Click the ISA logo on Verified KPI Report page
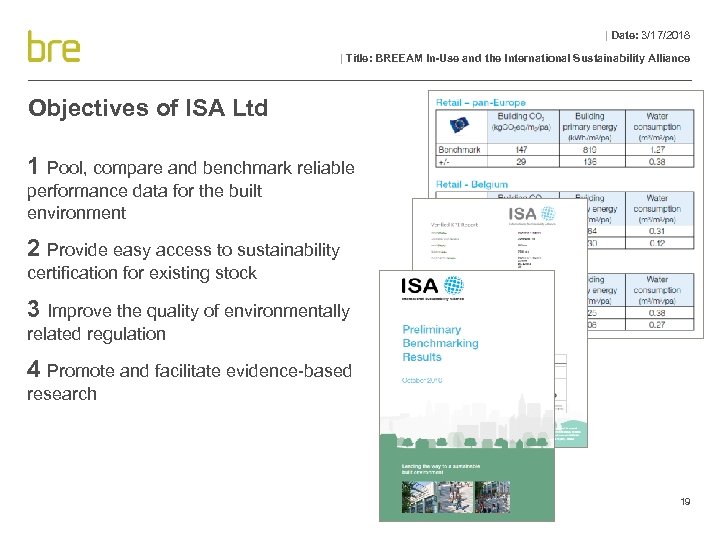 click(x=532, y=215)
